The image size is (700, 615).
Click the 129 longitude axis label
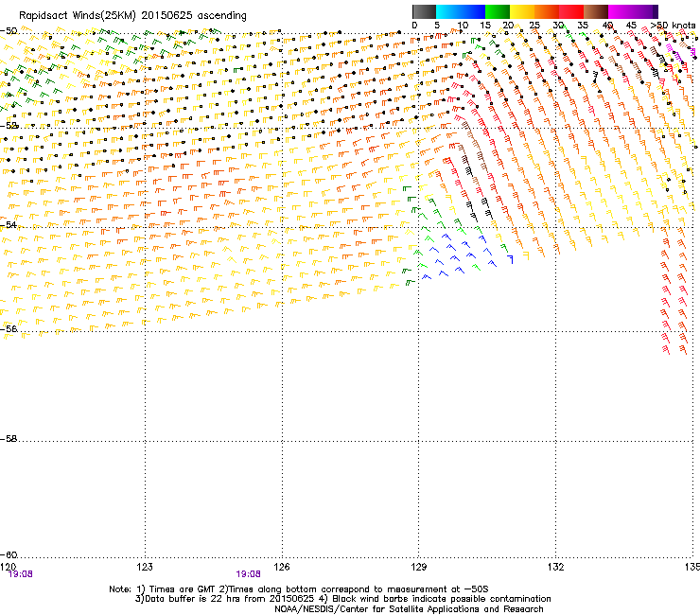(418, 567)
